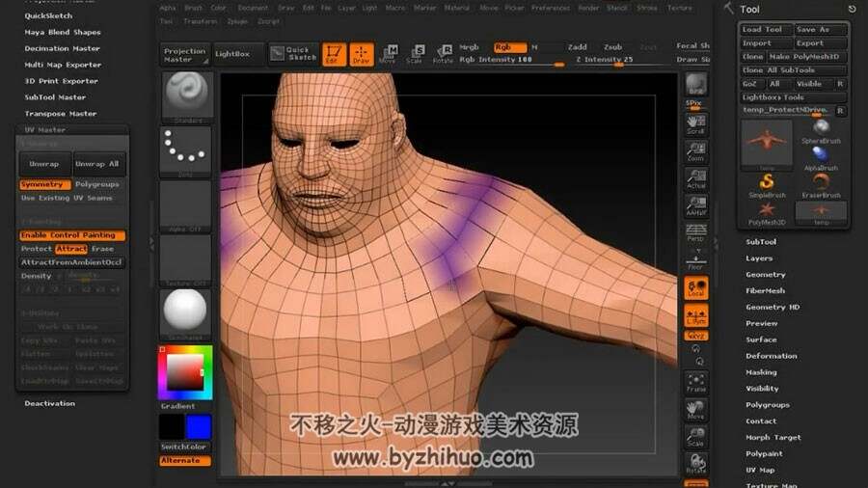Click Make PolyMesh3D button
This screenshot has height=488, width=868.
(806, 57)
